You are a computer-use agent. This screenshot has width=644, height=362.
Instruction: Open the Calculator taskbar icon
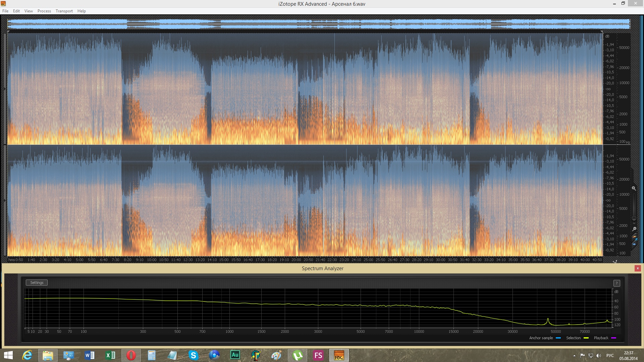pos(152,355)
